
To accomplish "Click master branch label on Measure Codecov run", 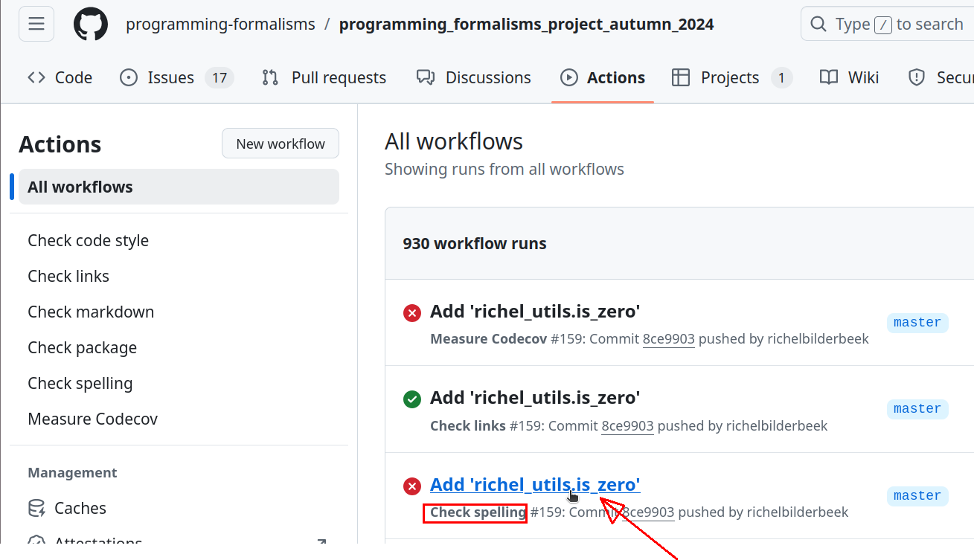I will tap(917, 322).
